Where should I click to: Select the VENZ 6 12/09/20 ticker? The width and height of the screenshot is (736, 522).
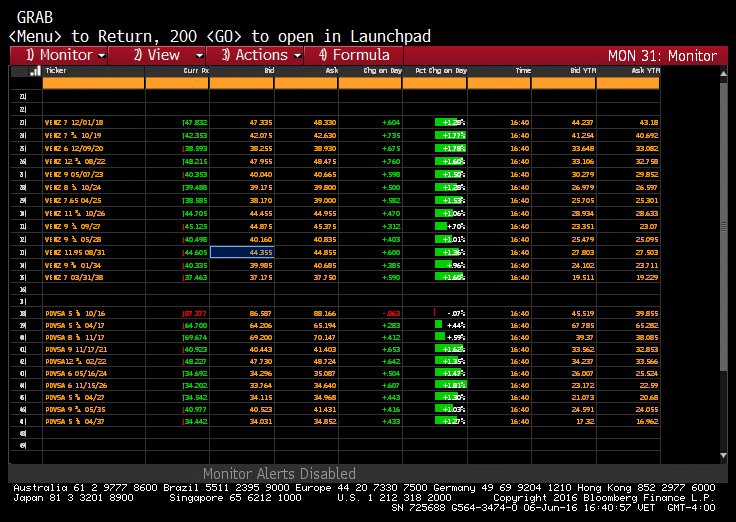coord(74,148)
